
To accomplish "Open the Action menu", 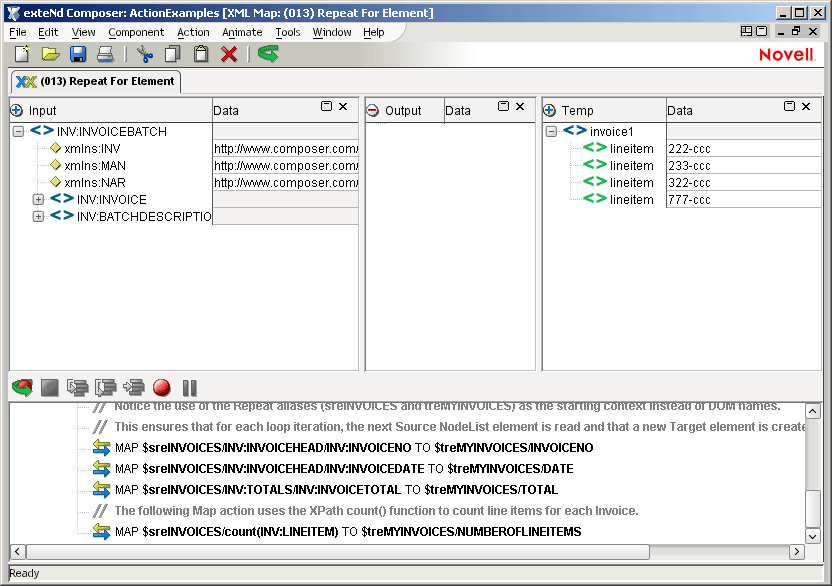I will click(193, 32).
